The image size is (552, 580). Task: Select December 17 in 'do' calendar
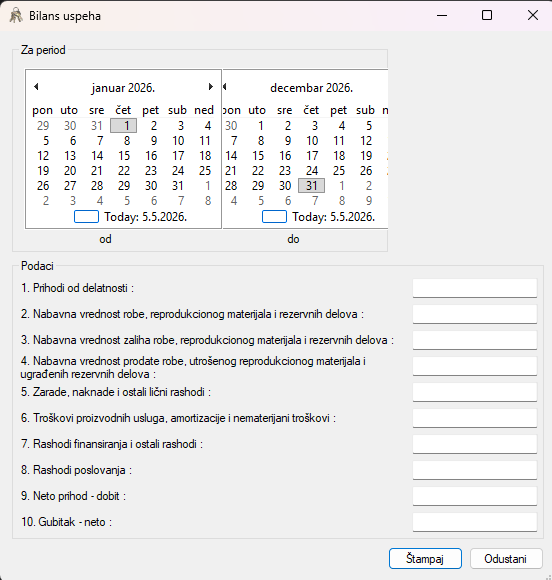pos(312,156)
